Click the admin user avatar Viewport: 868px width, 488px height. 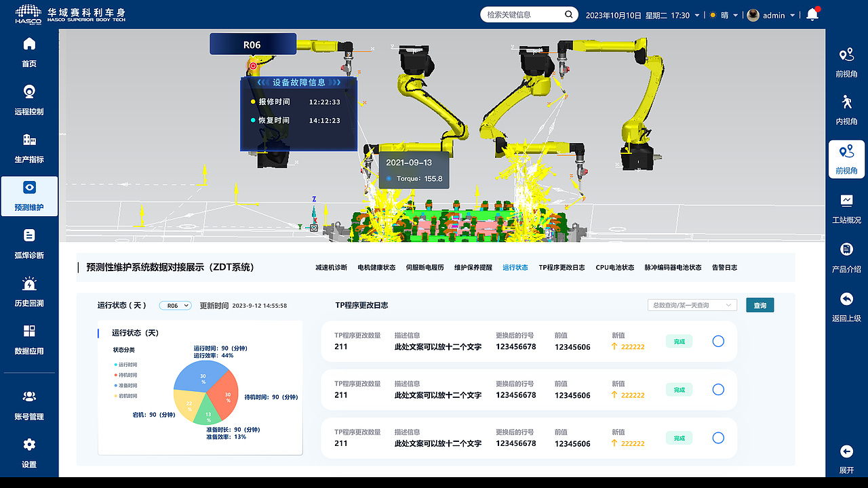[753, 15]
